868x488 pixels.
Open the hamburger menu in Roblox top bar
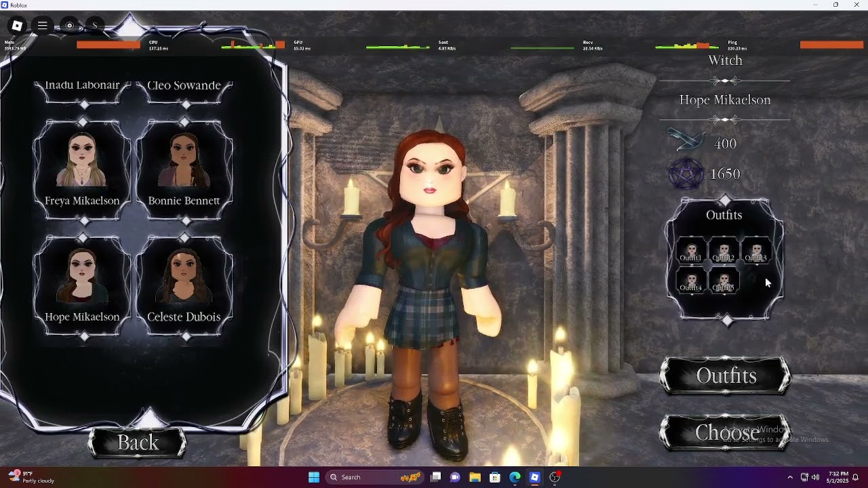coord(42,26)
